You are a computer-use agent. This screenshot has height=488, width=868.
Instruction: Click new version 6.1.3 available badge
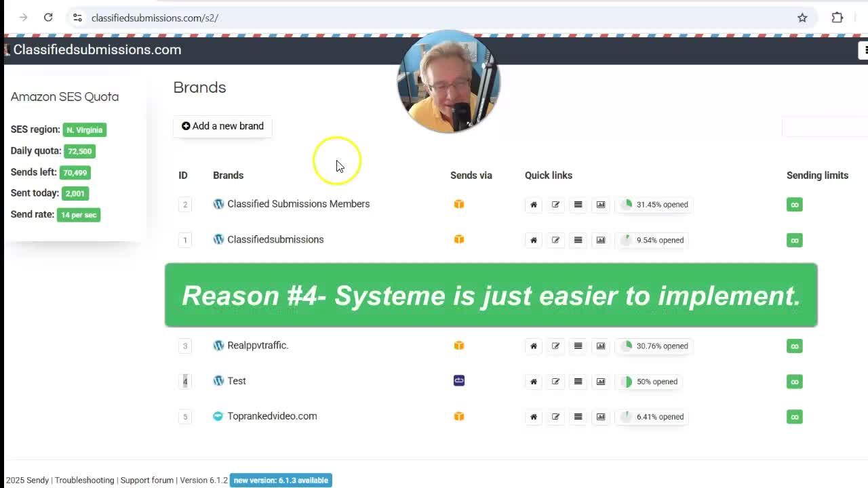(x=281, y=480)
